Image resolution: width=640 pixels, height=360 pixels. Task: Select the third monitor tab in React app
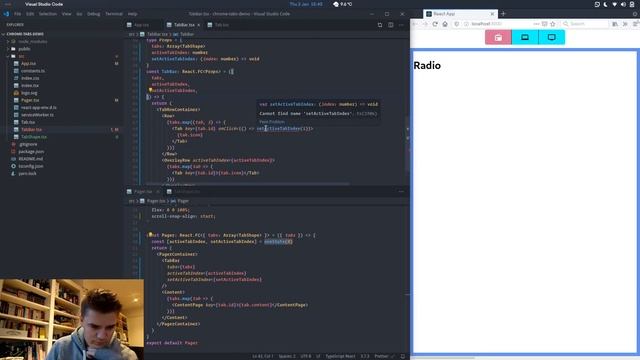552,37
